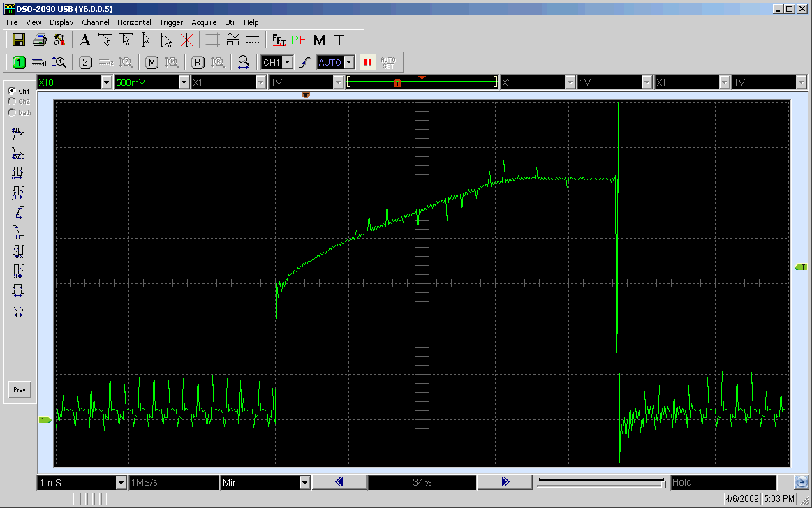Toggle channel 1 with green button

click(x=19, y=62)
